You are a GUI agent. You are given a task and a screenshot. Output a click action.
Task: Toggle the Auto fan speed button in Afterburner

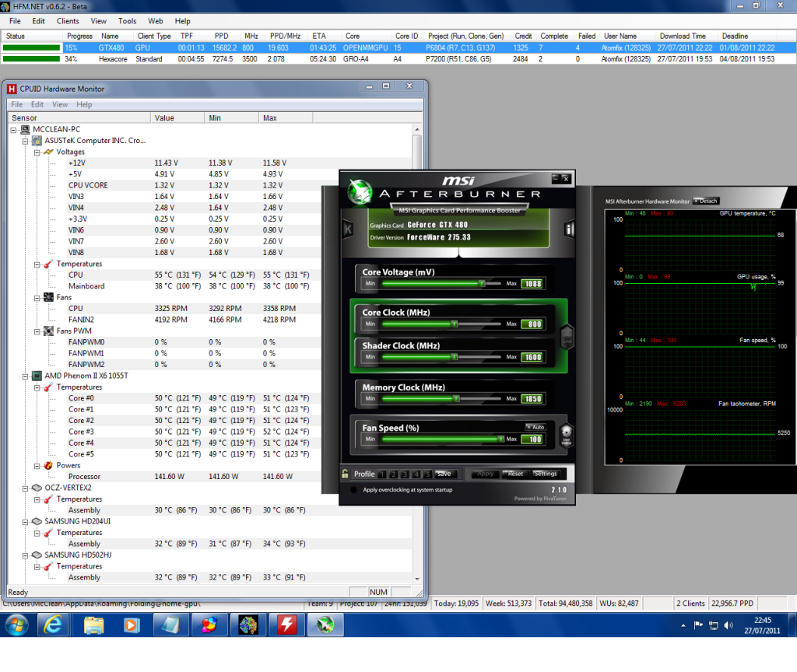pos(535,427)
